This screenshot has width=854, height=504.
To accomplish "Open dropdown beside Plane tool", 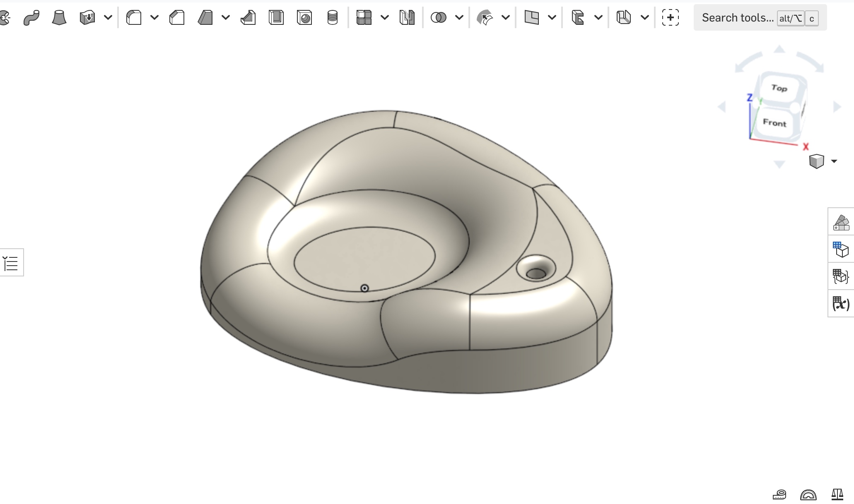I will click(x=552, y=17).
